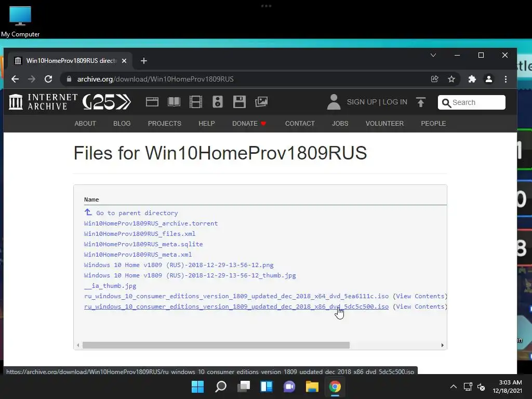Viewport: 532px width, 399px height.
Task: Open the DONATE menu item
Action: click(249, 124)
